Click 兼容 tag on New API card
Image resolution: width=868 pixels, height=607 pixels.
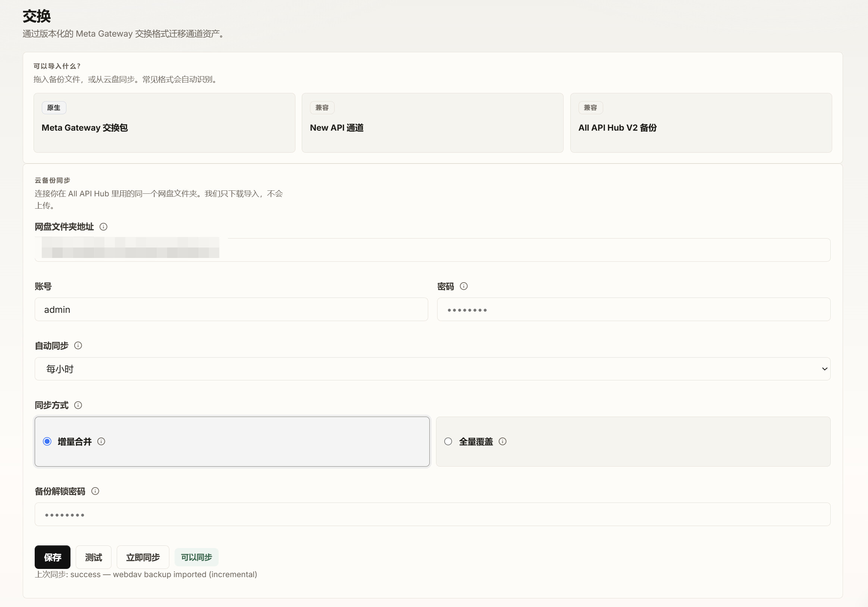322,108
